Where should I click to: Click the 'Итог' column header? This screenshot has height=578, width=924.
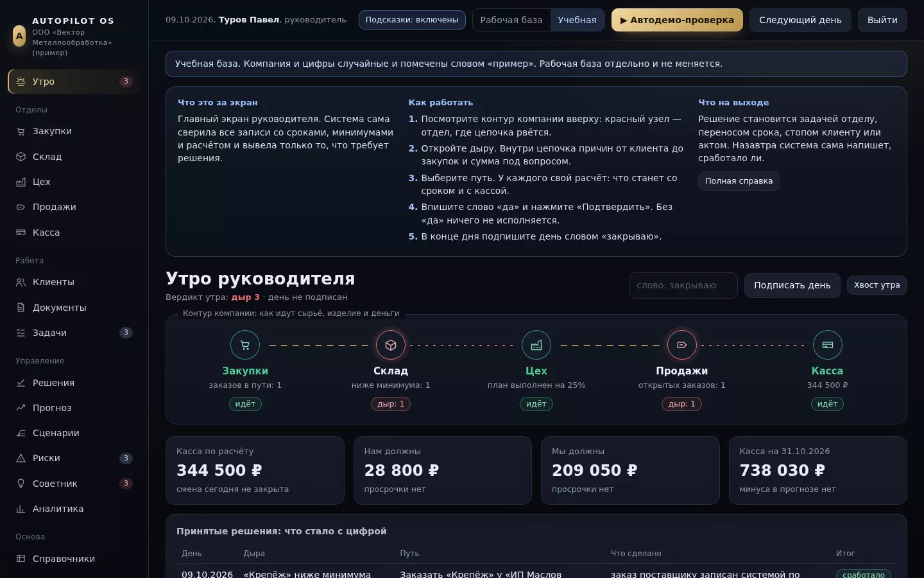(845, 554)
